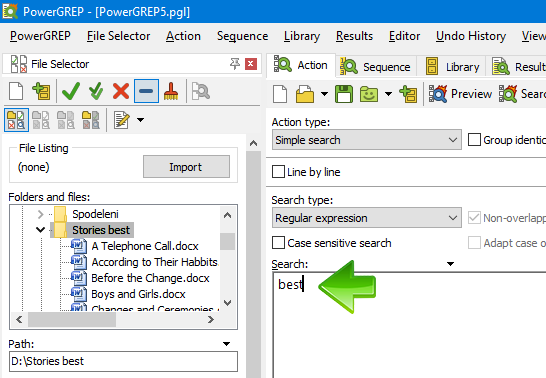Collapse the Stories best folder
The width and height of the screenshot is (546, 378).
click(40, 230)
